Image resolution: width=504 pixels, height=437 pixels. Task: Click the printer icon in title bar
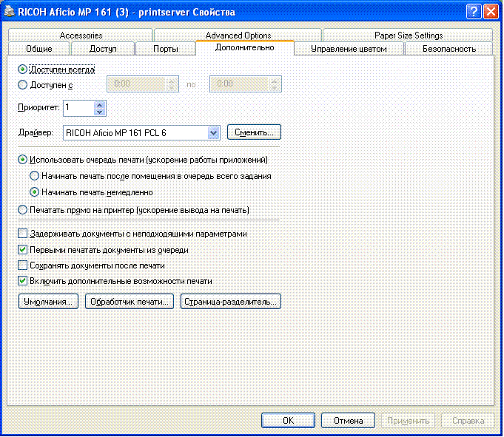(x=10, y=12)
